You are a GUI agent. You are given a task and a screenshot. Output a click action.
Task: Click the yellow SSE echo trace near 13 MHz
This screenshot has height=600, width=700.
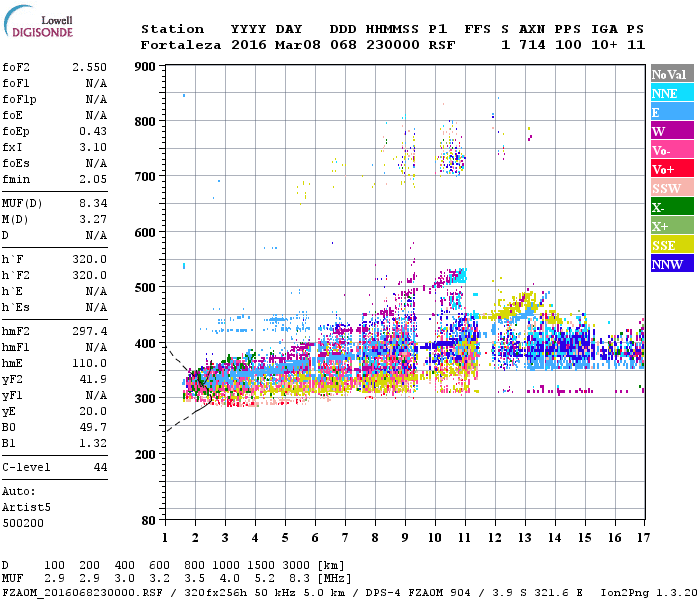point(518,307)
